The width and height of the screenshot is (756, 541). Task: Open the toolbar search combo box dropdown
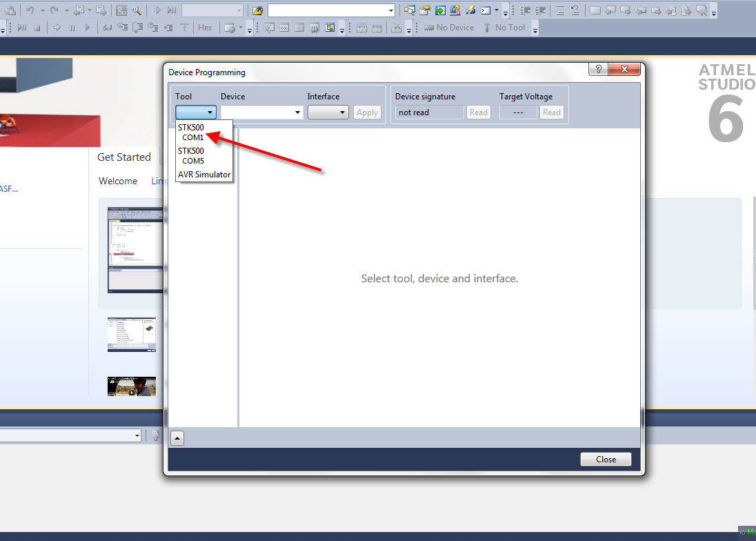(390, 10)
